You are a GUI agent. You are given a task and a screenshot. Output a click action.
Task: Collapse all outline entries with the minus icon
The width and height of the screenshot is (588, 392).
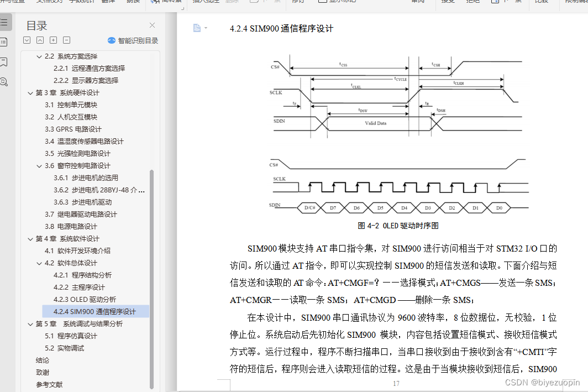click(x=66, y=40)
